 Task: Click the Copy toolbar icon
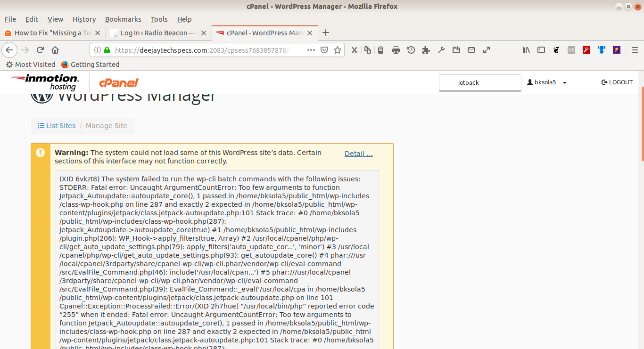coord(368,50)
